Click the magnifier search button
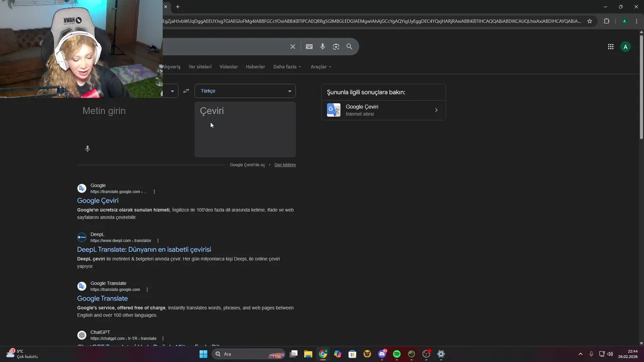Viewport: 644px width, 362px height. click(x=349, y=47)
